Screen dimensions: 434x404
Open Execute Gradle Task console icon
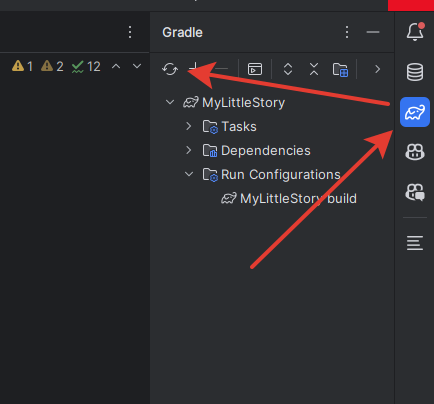click(x=255, y=69)
